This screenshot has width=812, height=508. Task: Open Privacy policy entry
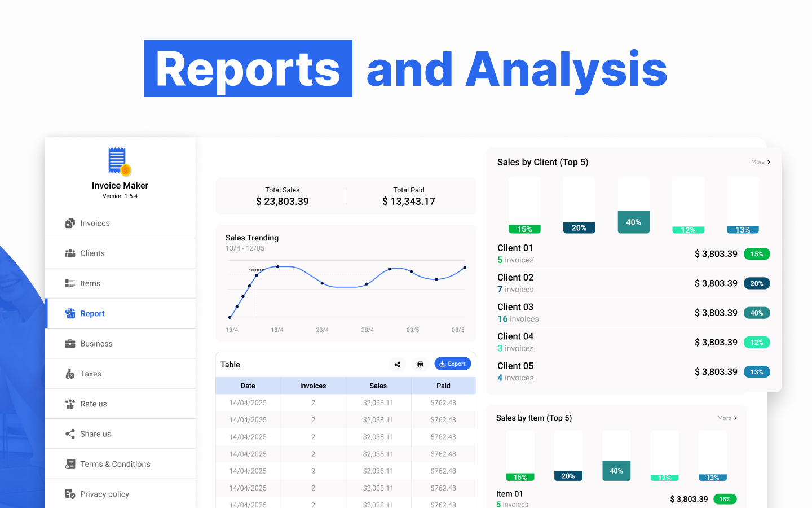pyautogui.click(x=121, y=494)
